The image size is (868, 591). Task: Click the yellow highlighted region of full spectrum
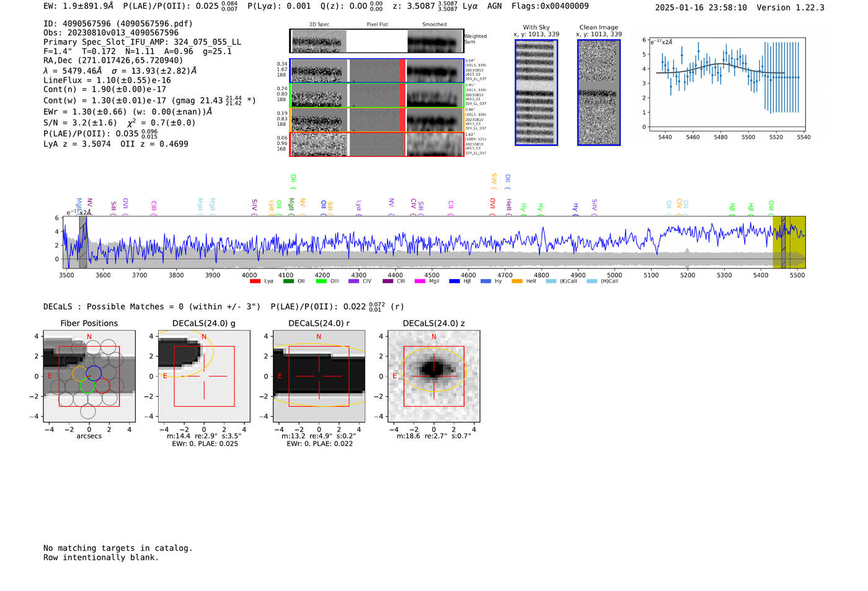(x=789, y=242)
